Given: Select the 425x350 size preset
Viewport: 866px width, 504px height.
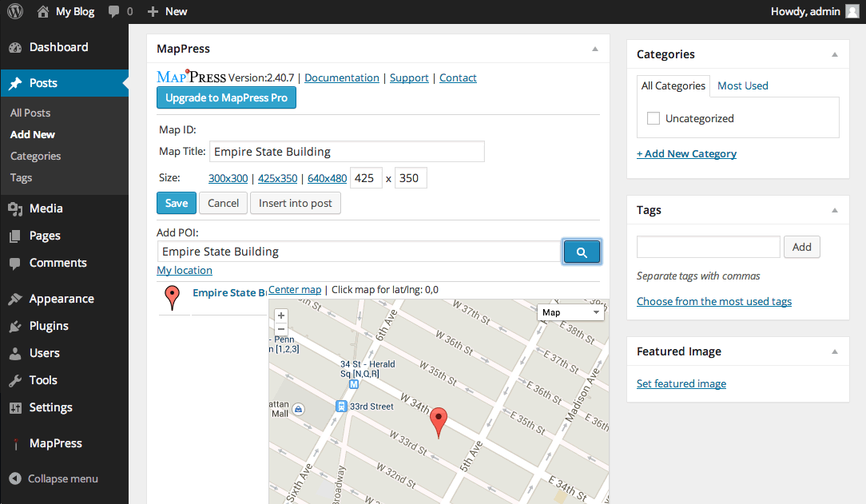Looking at the screenshot, I should point(278,178).
